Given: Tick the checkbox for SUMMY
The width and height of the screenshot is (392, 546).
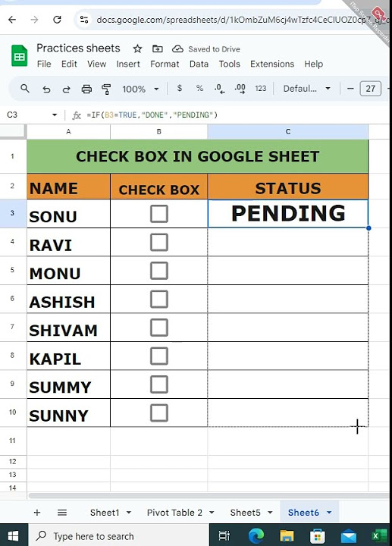Looking at the screenshot, I should (x=159, y=384).
